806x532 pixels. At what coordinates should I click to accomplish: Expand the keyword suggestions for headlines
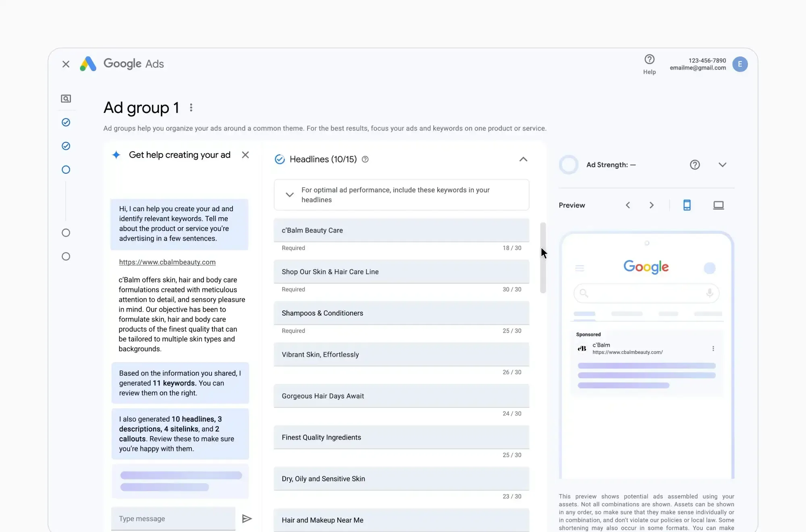(289, 195)
